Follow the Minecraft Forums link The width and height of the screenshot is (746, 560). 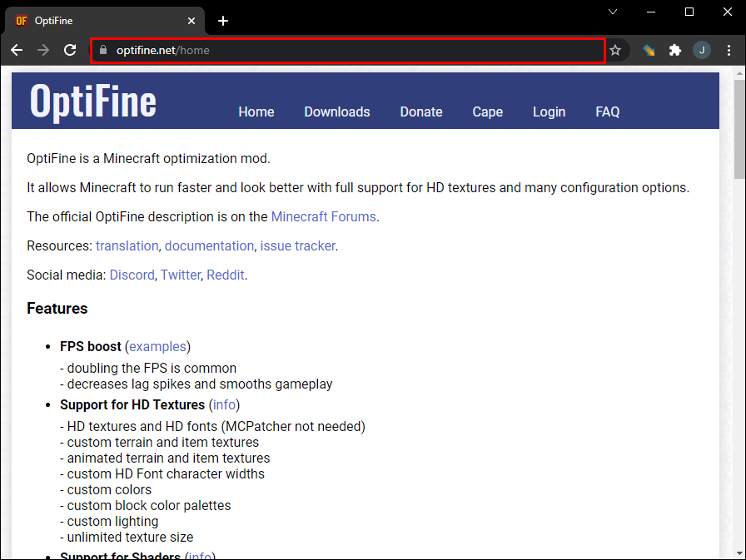click(324, 217)
